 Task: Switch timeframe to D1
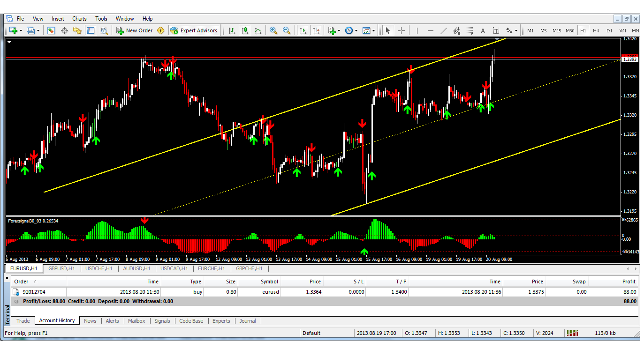pyautogui.click(x=609, y=30)
